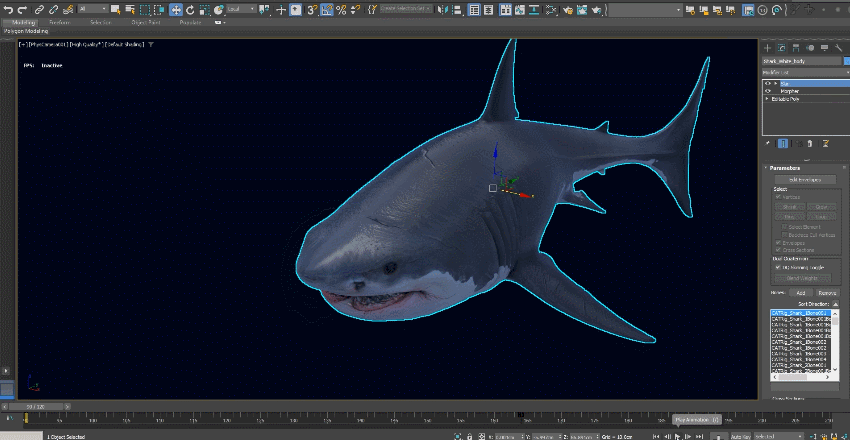This screenshot has width=850, height=440.
Task: Click the Percent Snap toggle icon
Action: coord(341,9)
